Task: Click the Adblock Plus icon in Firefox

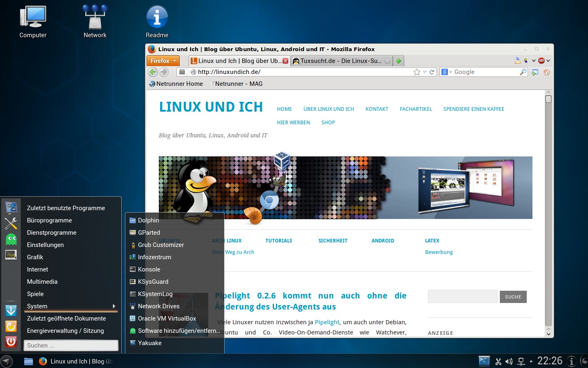Action: click(x=541, y=61)
